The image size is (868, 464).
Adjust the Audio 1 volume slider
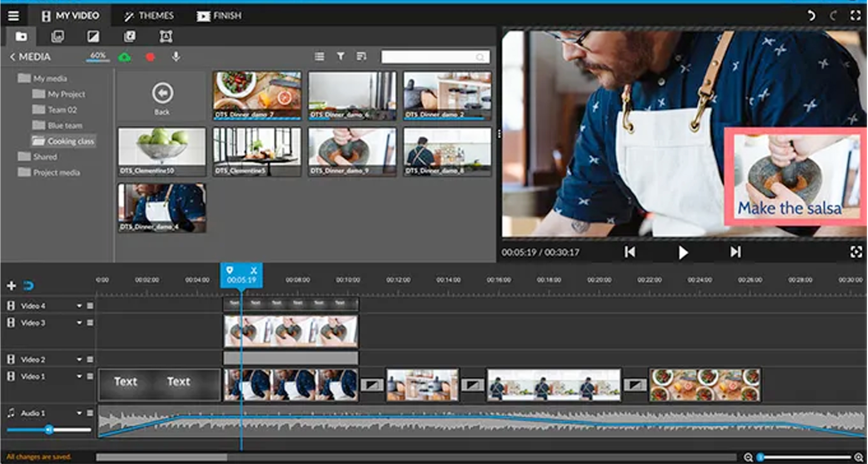[x=50, y=429]
